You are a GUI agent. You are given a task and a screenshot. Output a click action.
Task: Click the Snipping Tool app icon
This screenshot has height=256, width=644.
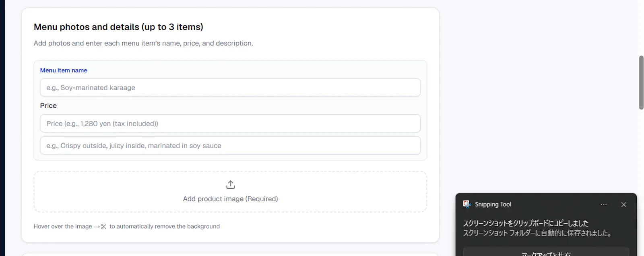click(467, 204)
